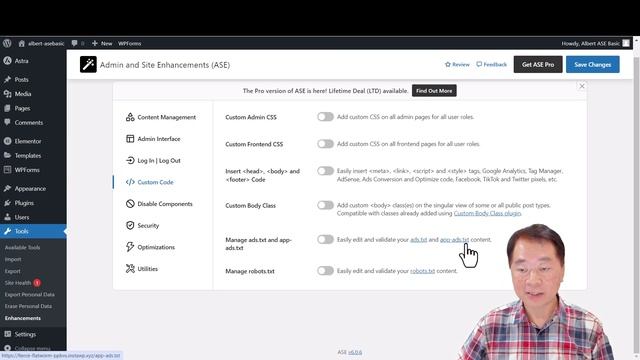This screenshot has width=640, height=360.
Task: Click Save Changes button
Action: [x=593, y=64]
